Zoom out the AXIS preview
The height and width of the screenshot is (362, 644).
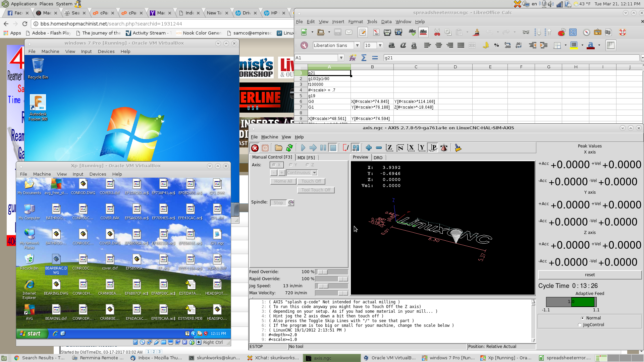(x=379, y=148)
